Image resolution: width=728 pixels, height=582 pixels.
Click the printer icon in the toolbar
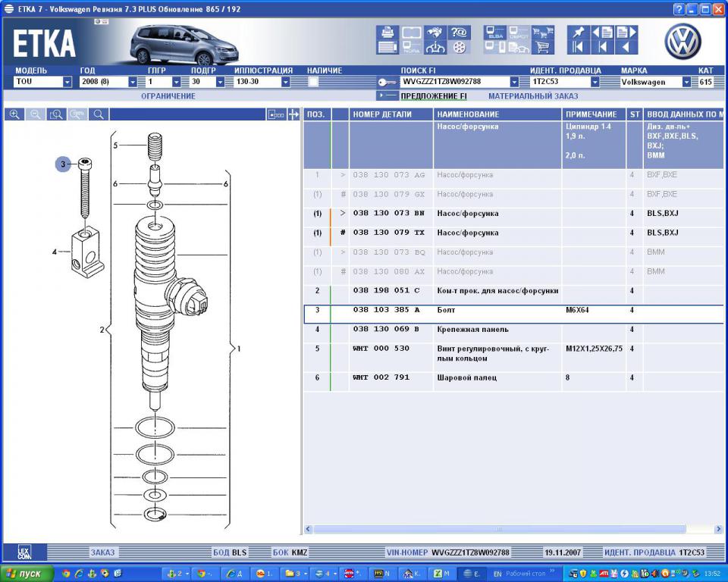(388, 33)
